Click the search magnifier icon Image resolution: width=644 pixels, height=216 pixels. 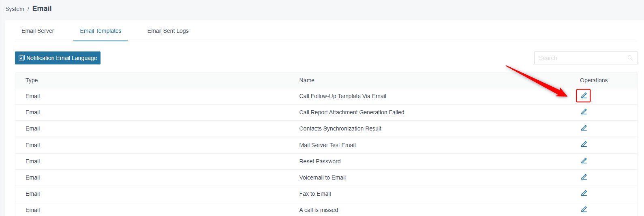click(x=630, y=58)
